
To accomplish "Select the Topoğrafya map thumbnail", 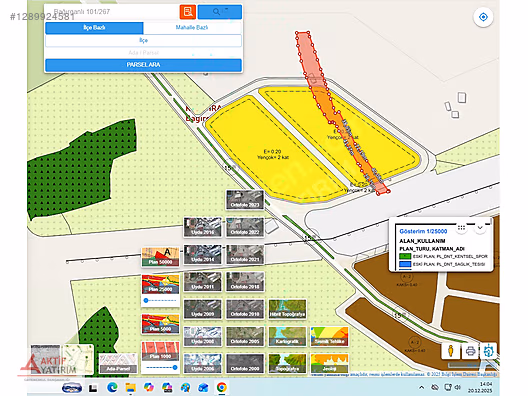I will coord(287,363).
